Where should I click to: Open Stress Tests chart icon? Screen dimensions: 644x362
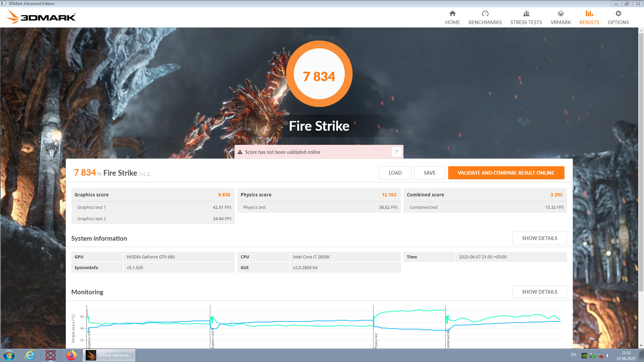click(x=526, y=14)
